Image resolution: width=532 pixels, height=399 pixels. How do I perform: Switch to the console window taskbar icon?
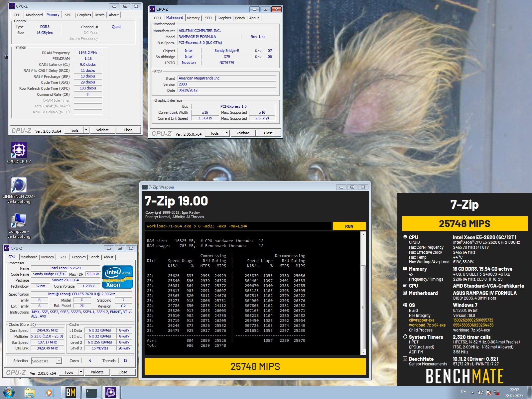[91, 393]
